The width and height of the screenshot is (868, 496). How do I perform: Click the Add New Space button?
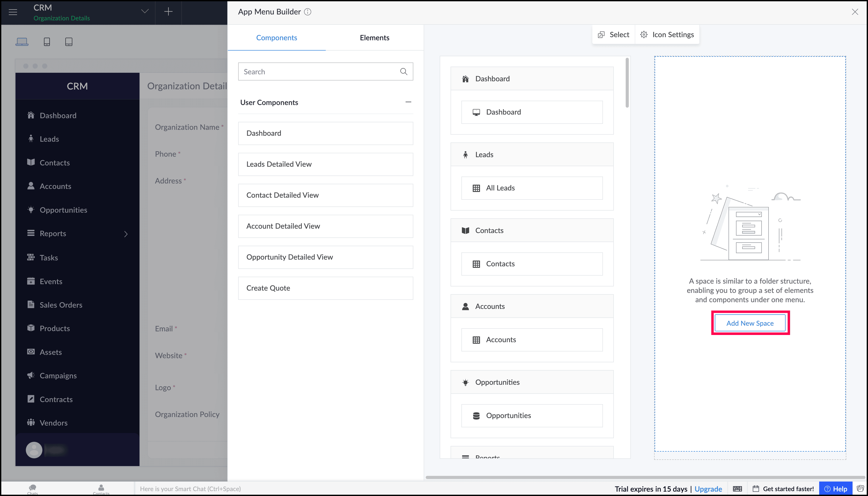(750, 323)
